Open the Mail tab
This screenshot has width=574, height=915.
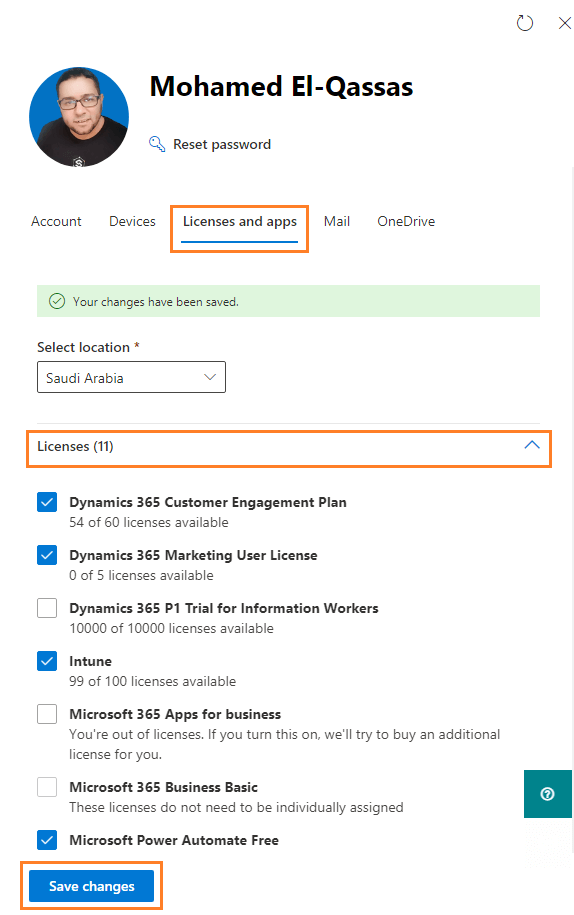pos(337,221)
